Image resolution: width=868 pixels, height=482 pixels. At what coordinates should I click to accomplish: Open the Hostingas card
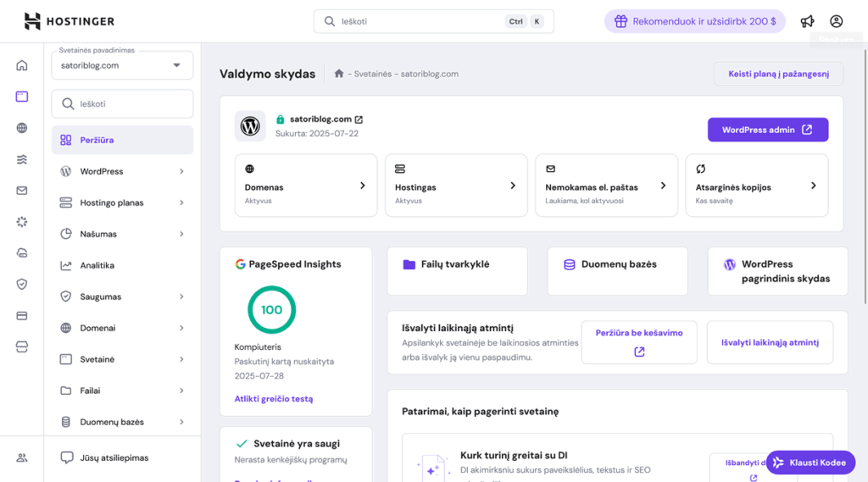pos(456,186)
